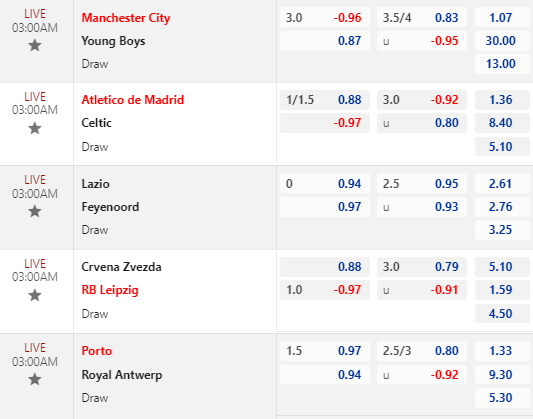Pick Manchester City win odds 1.07

pos(502,17)
